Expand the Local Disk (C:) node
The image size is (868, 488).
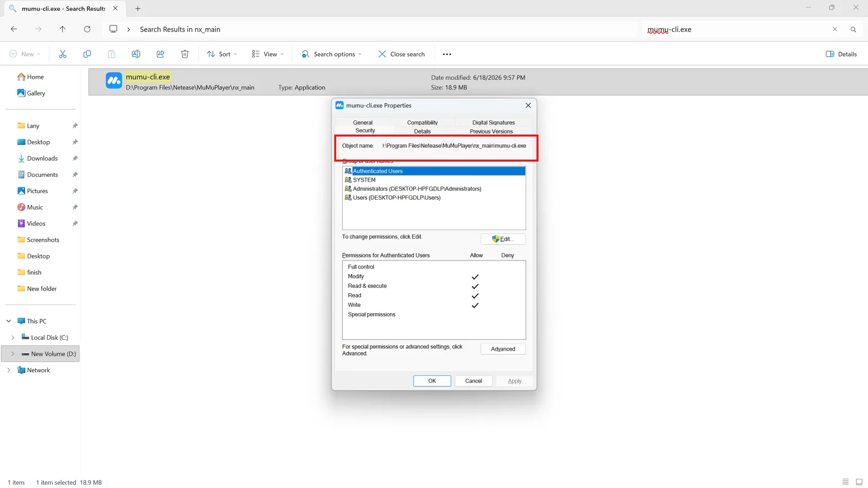(12, 338)
